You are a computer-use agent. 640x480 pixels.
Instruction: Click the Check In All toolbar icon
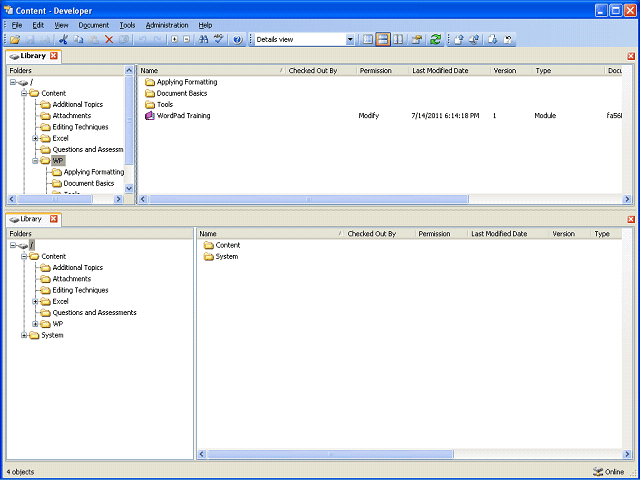click(x=474, y=40)
